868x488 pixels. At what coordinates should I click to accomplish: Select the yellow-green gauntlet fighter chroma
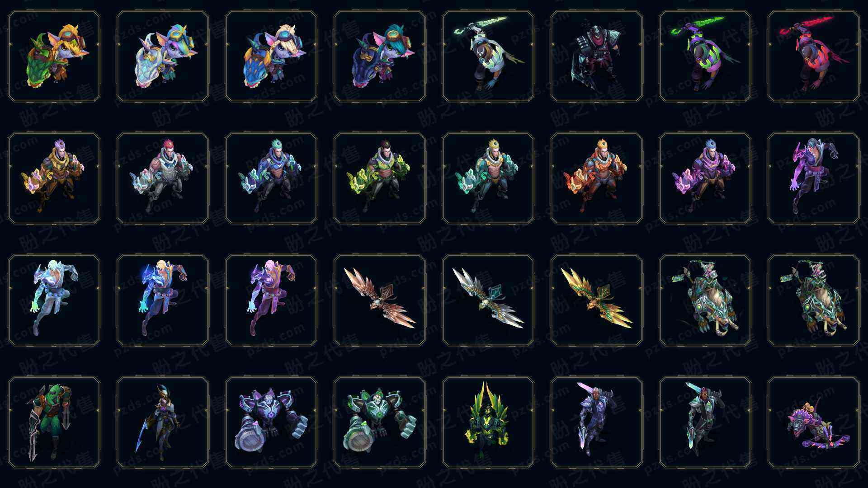tap(380, 178)
